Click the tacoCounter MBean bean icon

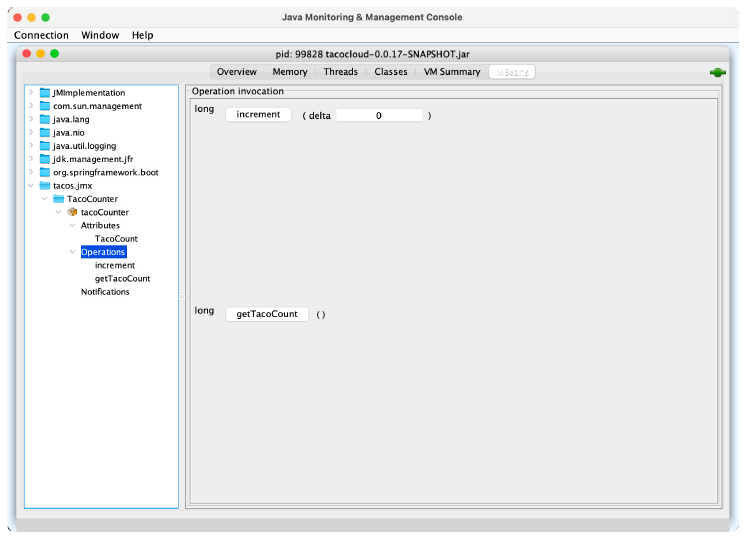pyautogui.click(x=72, y=212)
